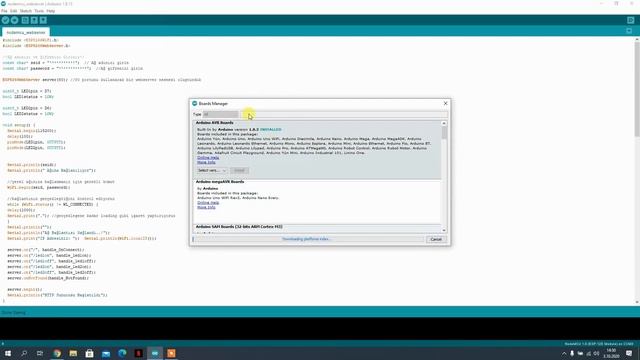Close the Boards Manager dialog
Screen dimensions: 640x360
tap(445, 103)
